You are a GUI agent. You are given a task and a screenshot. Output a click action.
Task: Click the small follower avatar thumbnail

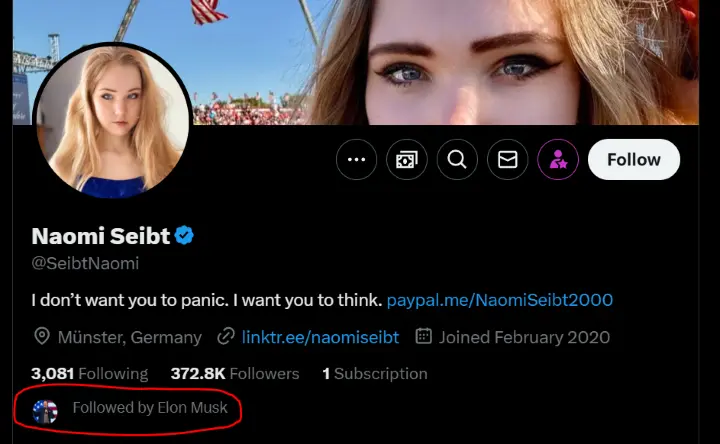(45, 409)
